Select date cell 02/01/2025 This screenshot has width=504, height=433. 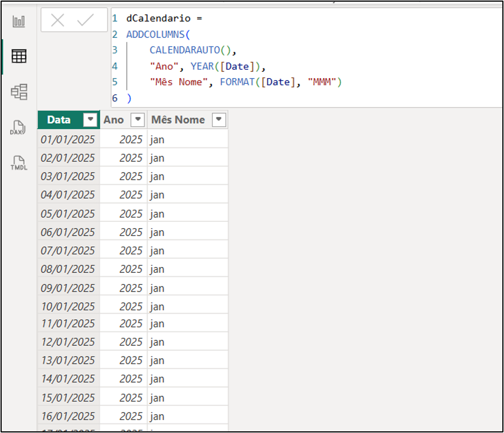[69, 158]
